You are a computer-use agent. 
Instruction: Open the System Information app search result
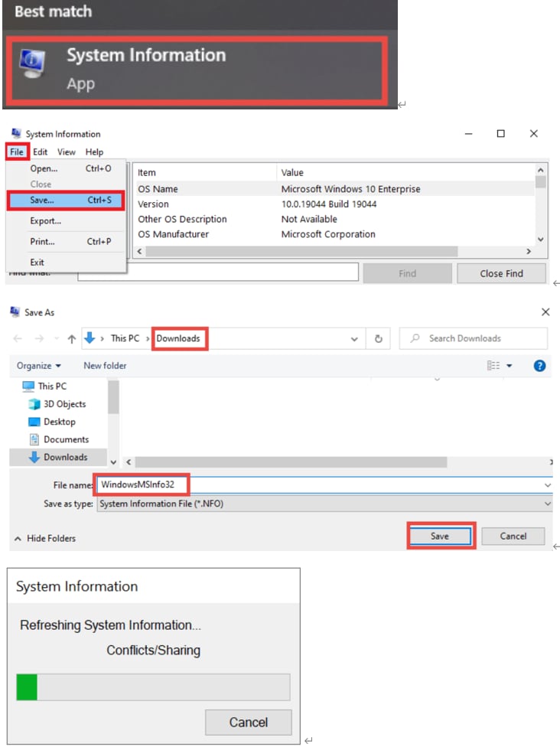pyautogui.click(x=196, y=71)
